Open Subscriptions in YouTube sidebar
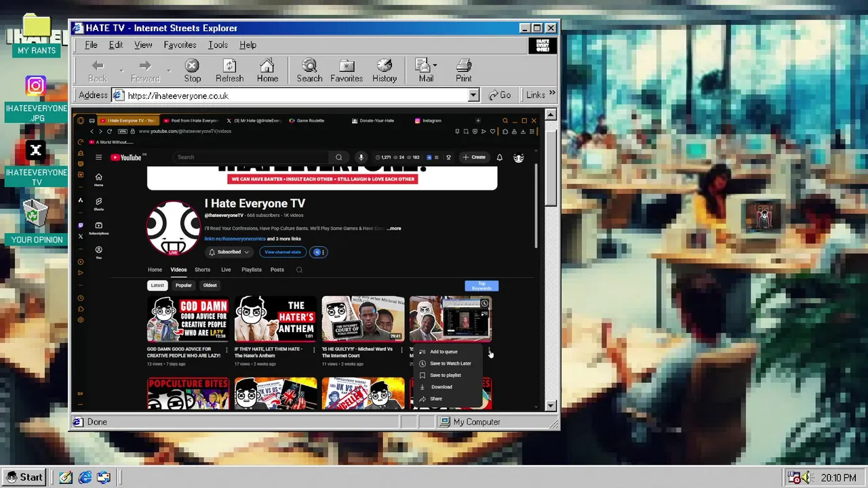The width and height of the screenshot is (868, 488). tap(98, 228)
